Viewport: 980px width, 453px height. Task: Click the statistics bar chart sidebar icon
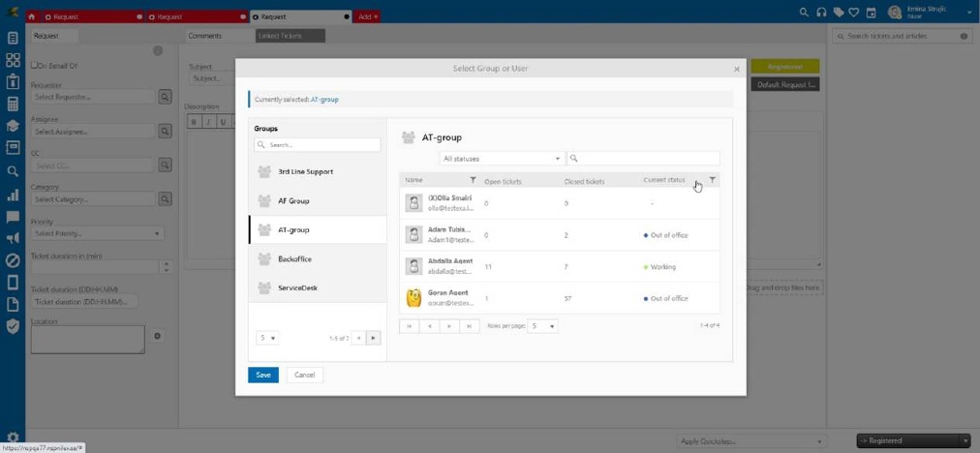click(13, 194)
